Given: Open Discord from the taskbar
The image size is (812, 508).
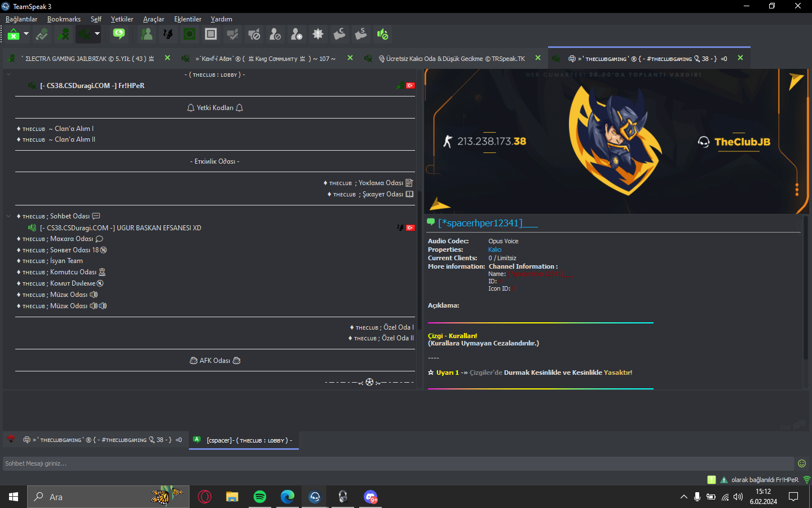Looking at the screenshot, I should pos(370,497).
